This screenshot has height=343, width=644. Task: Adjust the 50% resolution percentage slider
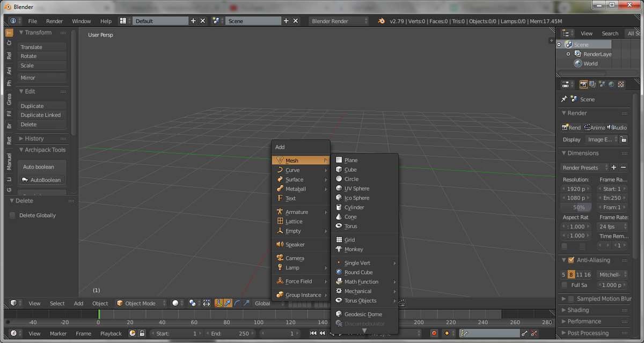(576, 207)
